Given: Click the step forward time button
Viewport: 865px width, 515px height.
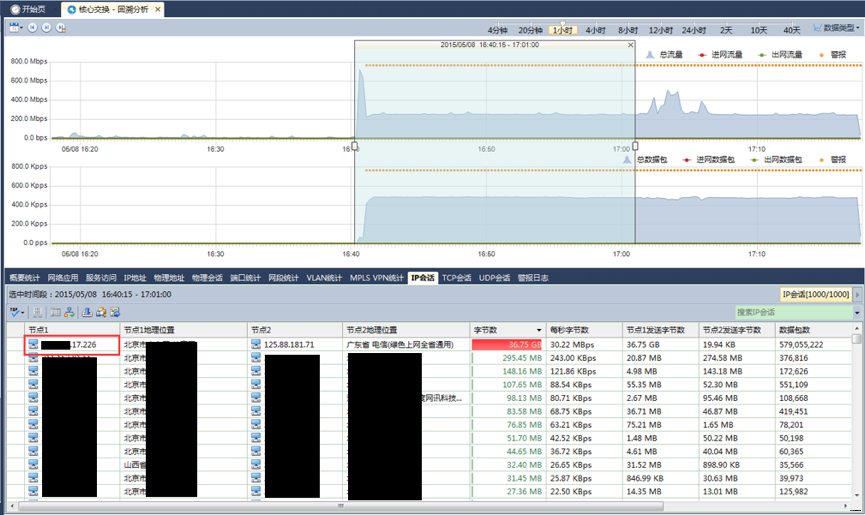Looking at the screenshot, I should (x=47, y=28).
